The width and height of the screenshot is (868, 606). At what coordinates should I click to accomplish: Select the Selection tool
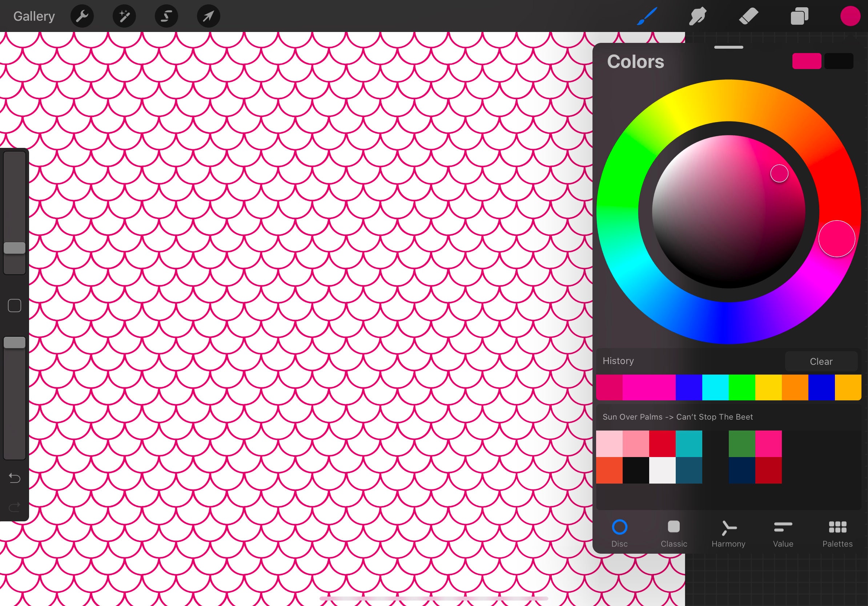(x=166, y=16)
